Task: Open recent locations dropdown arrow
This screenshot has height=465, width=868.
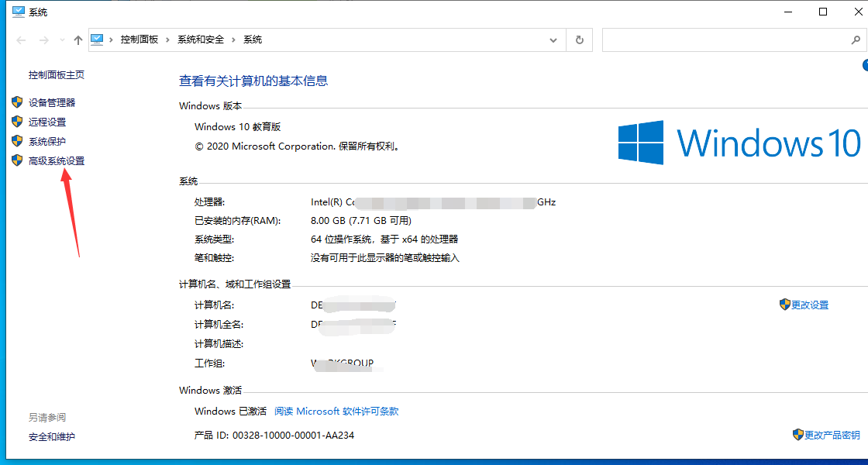Action: (63, 40)
